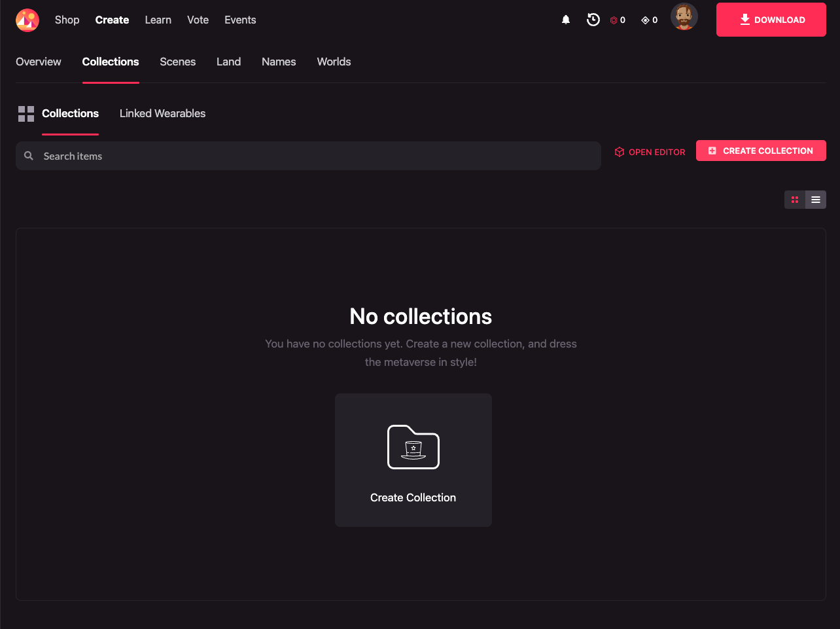Click the red Create Collection button

click(761, 151)
